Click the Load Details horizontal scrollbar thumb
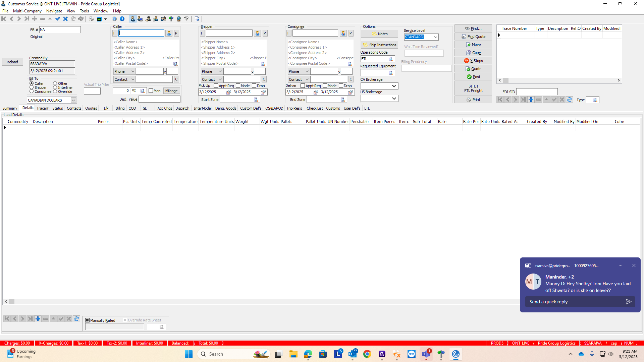Screen dimensions: 644x362 tap(12, 302)
